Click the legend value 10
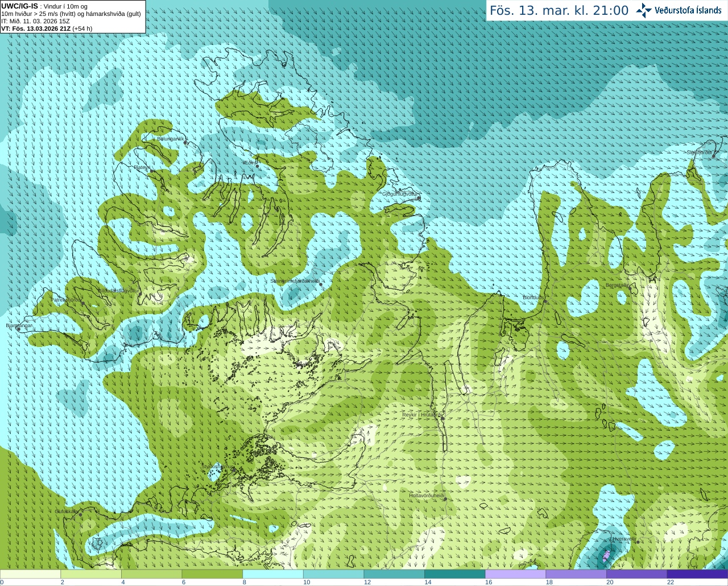The height and width of the screenshot is (586, 728). [307, 582]
